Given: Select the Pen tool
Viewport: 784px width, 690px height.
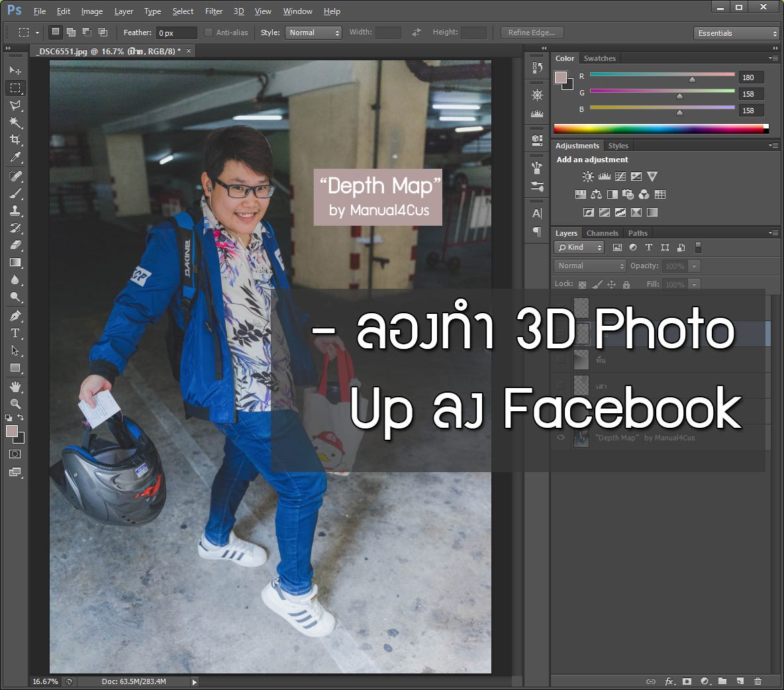Looking at the screenshot, I should click(15, 316).
